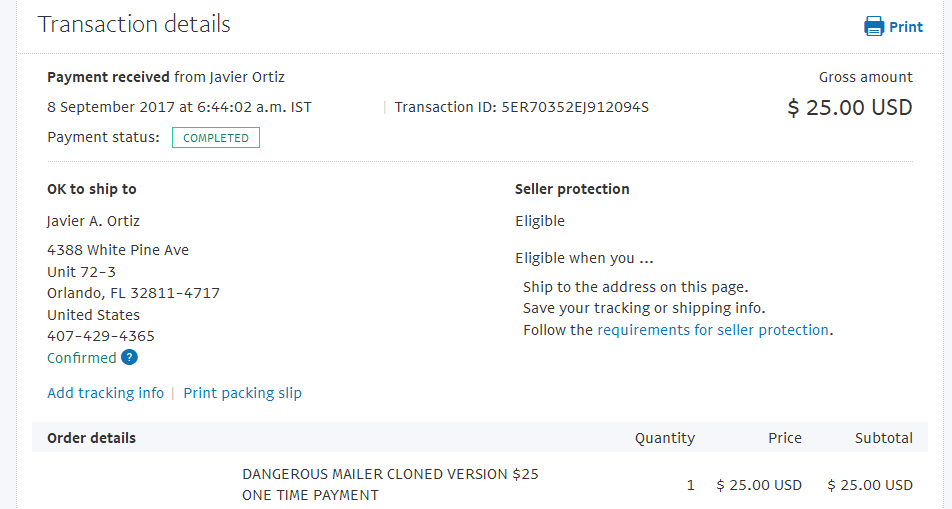Image resolution: width=952 pixels, height=509 pixels.
Task: Click the Confirmed address status text
Action: pos(81,358)
